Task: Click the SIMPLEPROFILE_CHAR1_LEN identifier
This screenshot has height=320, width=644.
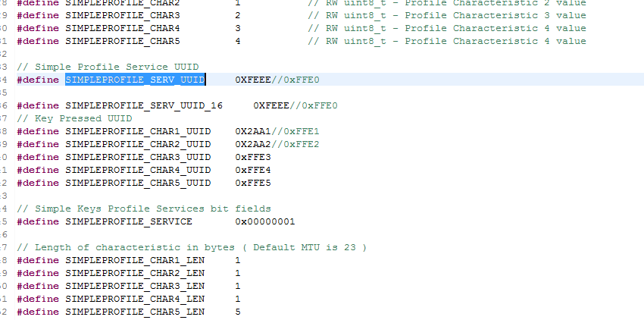Action: pyautogui.click(x=135, y=260)
